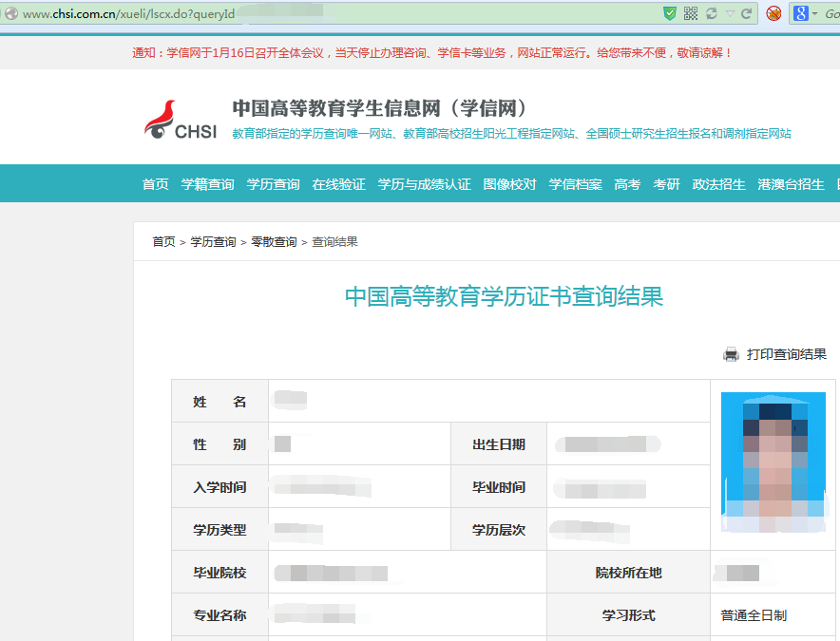Viewport: 840px width, 641px height.
Task: Open 图像校对 navigation item
Action: click(509, 184)
